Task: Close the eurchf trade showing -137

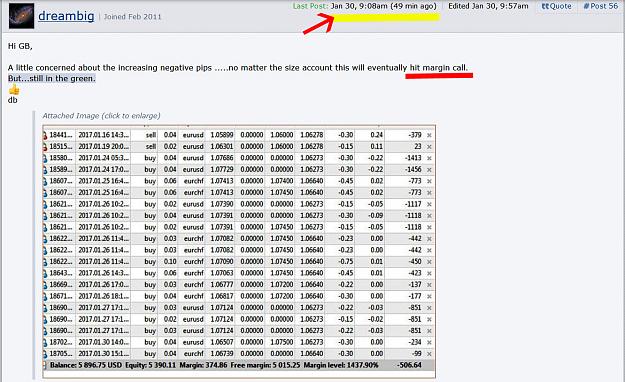Action: [429, 285]
